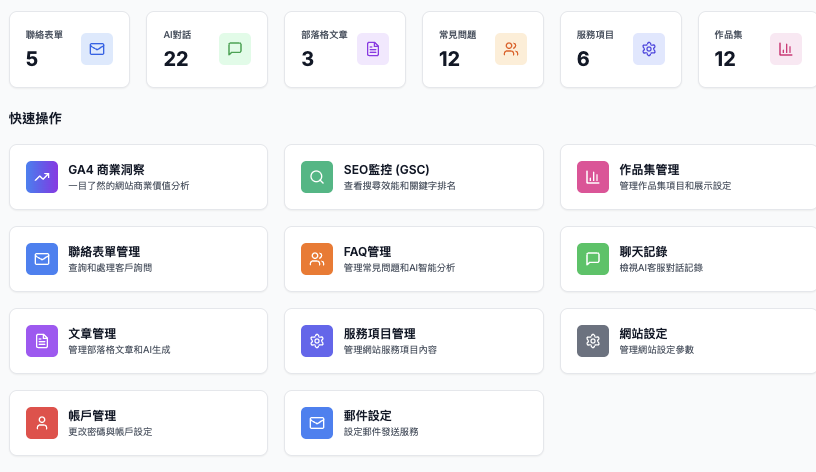This screenshot has width=816, height=472.
Task: Open the 聯絡表單 stat card showing 5
Action: [x=68, y=49]
